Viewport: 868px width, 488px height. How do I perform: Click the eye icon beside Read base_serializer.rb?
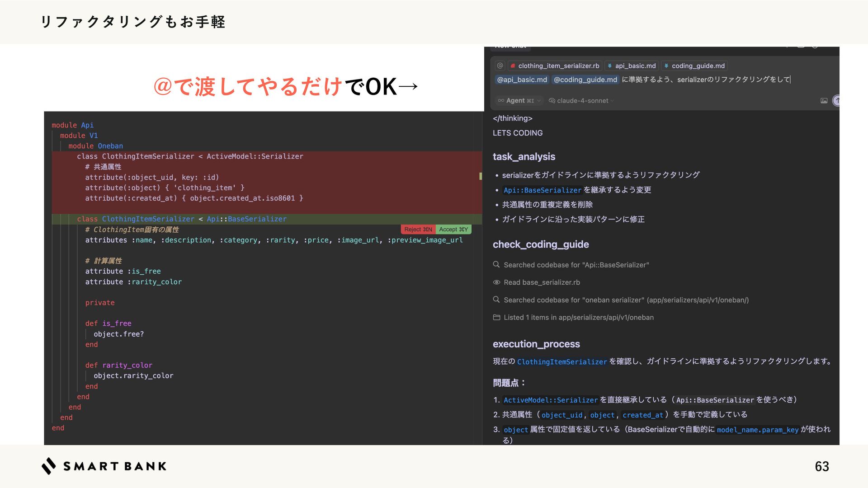coord(496,282)
